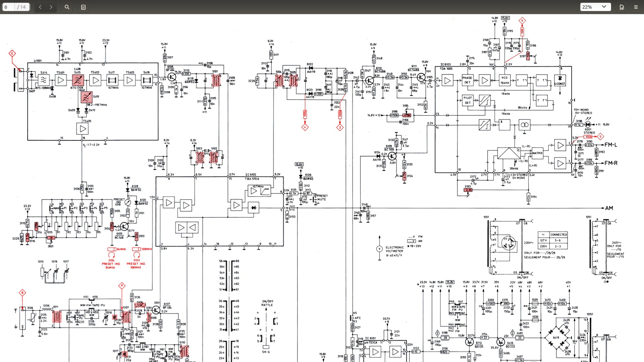Click the IC 6102 TBA 570A label

coord(252,177)
